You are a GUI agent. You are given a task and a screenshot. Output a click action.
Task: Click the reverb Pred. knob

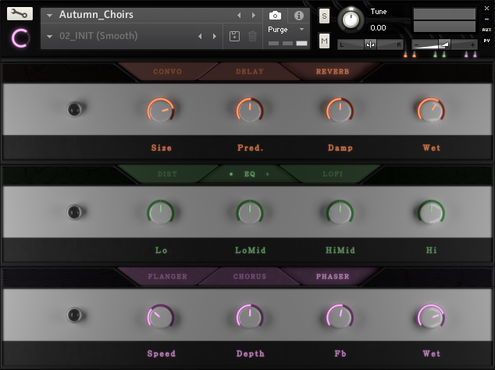click(250, 110)
